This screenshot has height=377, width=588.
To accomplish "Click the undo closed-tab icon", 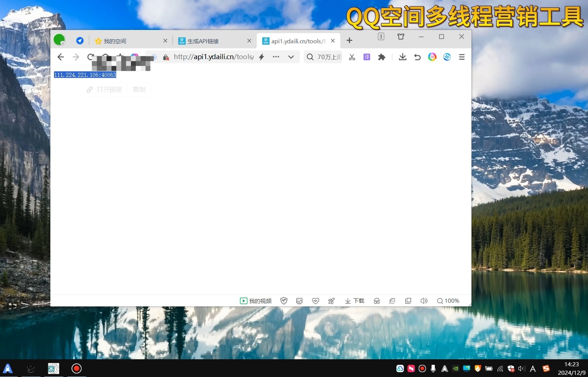I will pyautogui.click(x=417, y=57).
